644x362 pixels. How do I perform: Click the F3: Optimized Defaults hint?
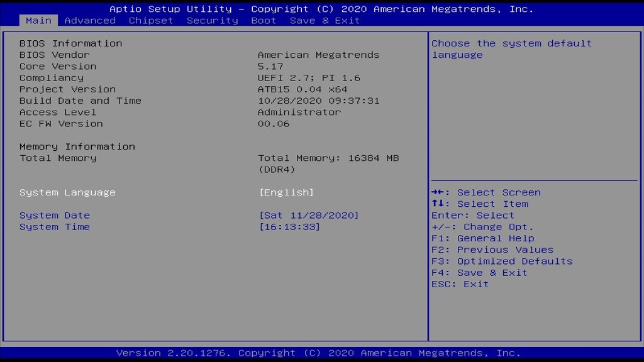tap(502, 261)
